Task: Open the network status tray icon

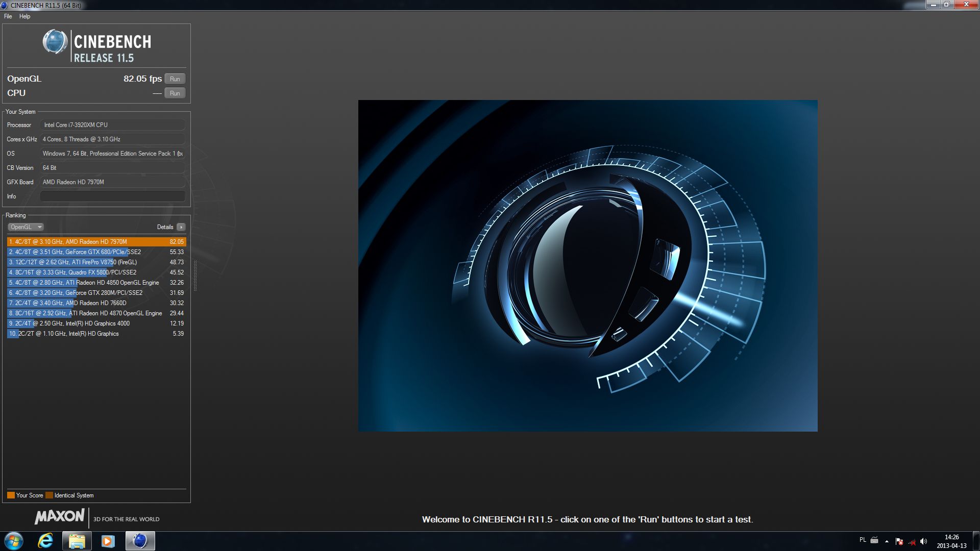Action: coord(912,541)
